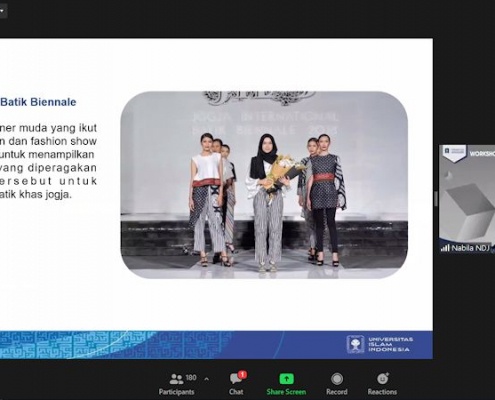Image resolution: width=495 pixels, height=400 pixels.
Task: Open the view dropdown at top-left corner
Action: click(x=3, y=11)
